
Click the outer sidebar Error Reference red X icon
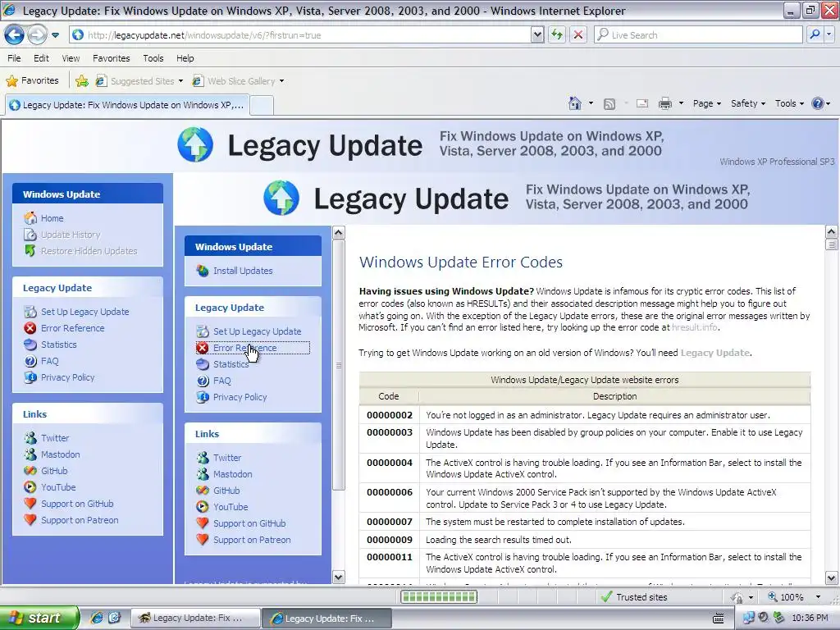(30, 328)
